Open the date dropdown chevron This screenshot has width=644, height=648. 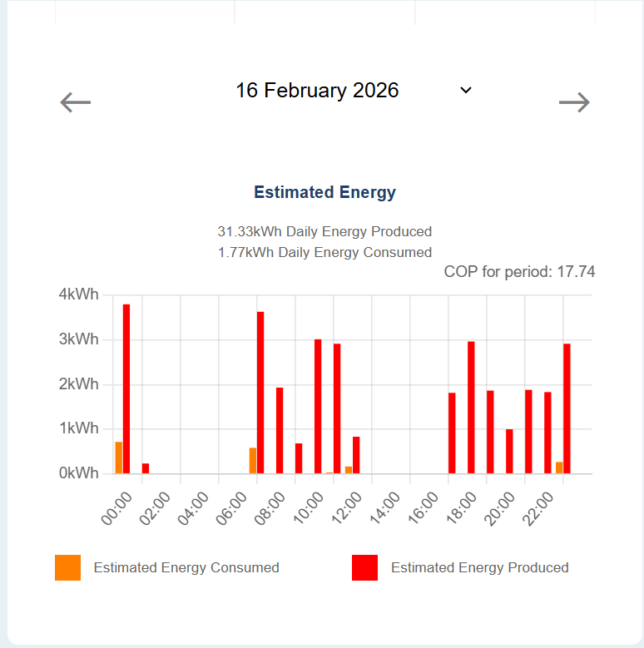click(466, 90)
